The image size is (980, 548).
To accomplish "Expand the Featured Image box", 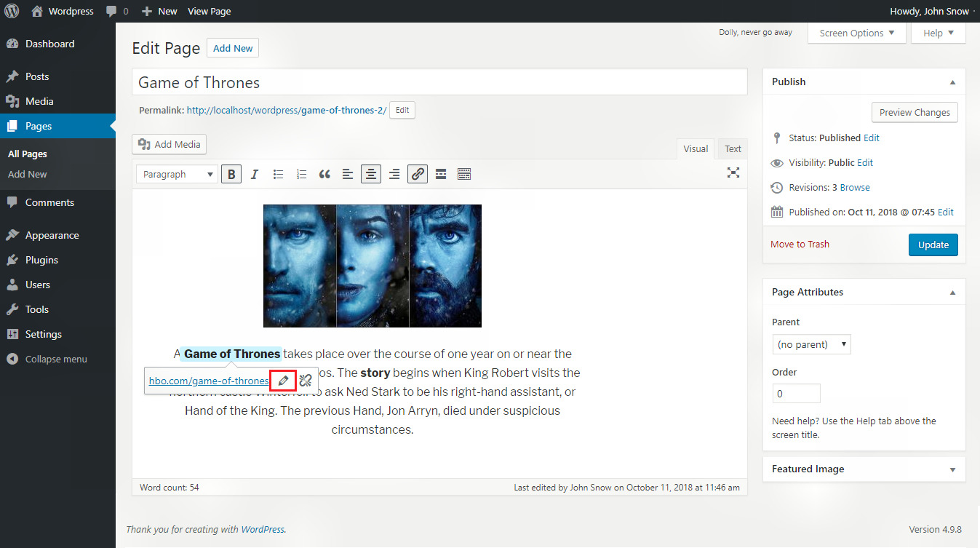I will coord(952,469).
